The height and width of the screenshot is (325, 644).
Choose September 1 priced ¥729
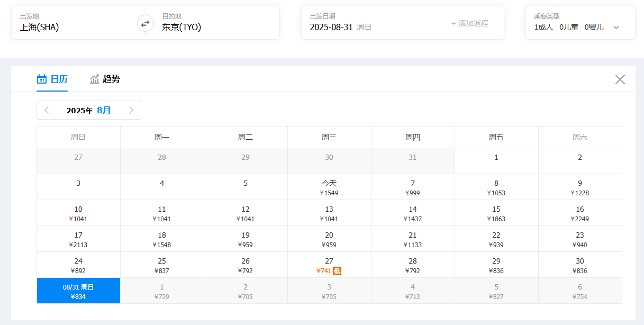(162, 291)
